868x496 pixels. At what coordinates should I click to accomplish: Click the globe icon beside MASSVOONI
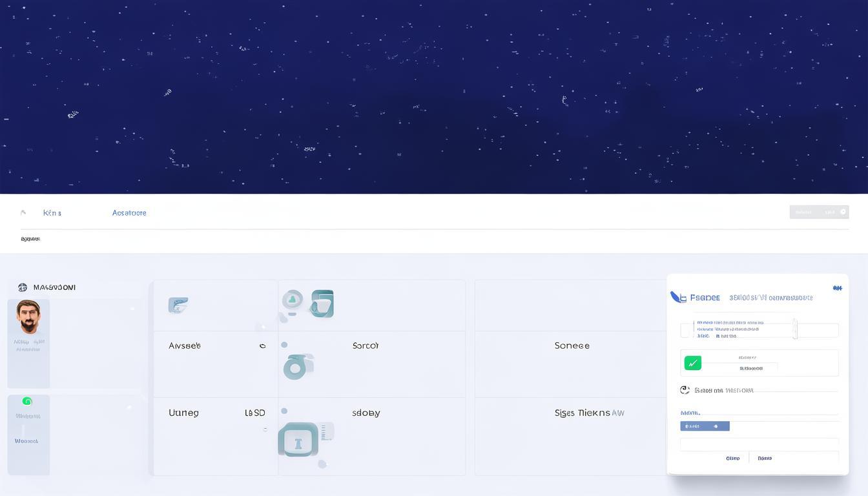pyautogui.click(x=23, y=287)
